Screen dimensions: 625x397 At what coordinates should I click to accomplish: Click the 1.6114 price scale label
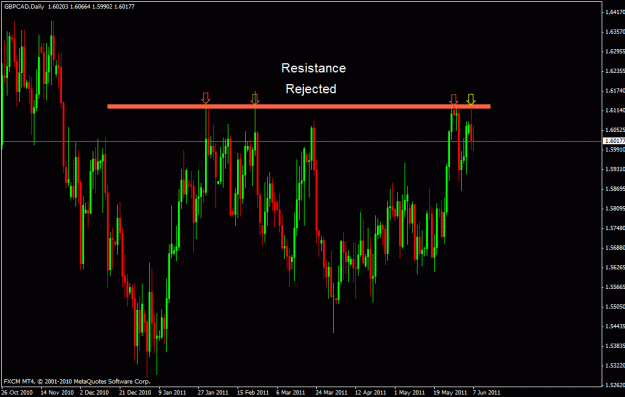click(x=615, y=110)
